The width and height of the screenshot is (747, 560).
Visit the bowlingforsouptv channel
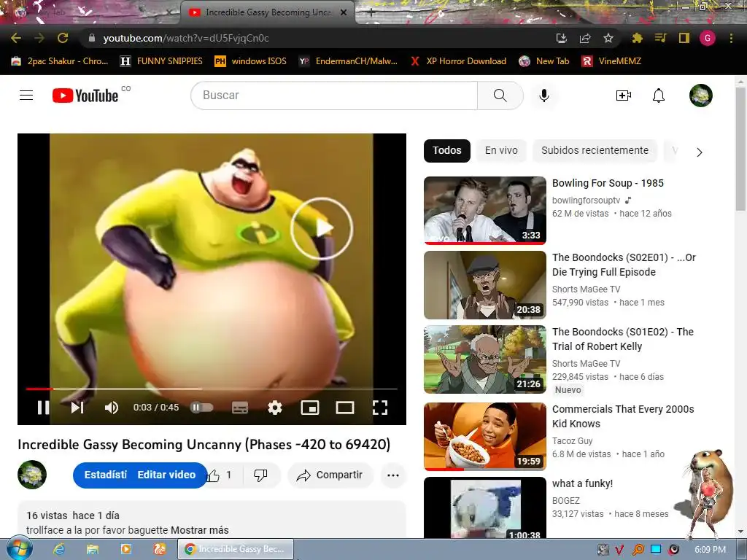(586, 201)
